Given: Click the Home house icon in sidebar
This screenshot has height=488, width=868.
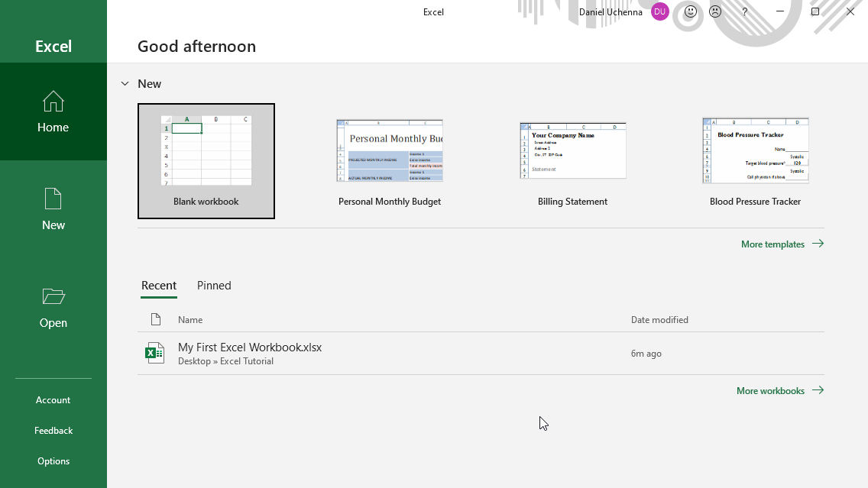Looking at the screenshot, I should click(53, 102).
